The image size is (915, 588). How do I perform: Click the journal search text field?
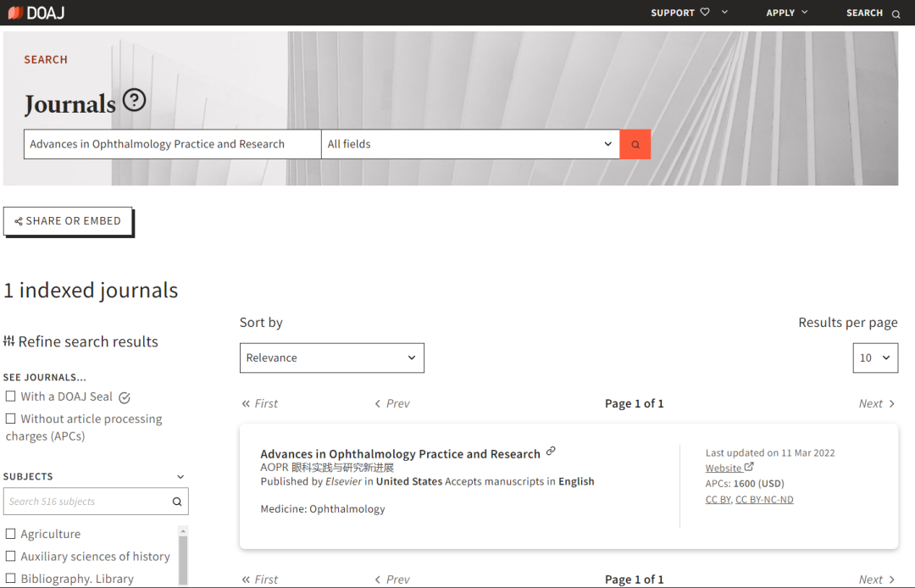[x=172, y=144]
